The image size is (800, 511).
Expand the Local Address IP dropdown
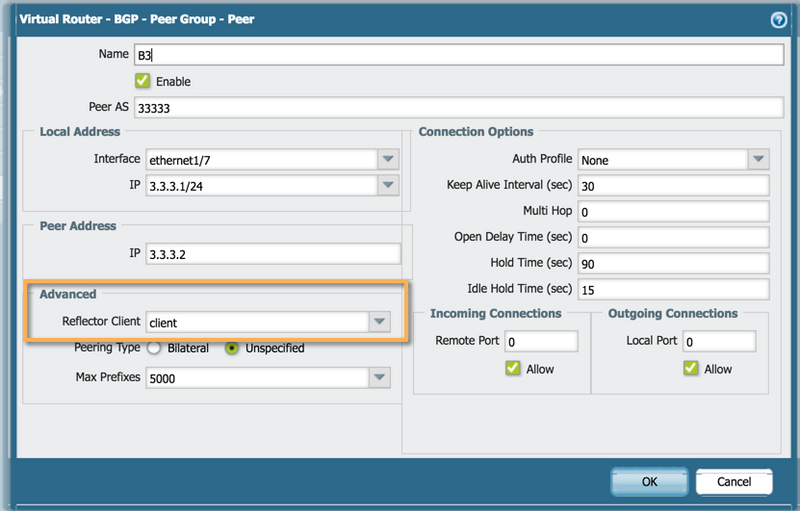387,185
